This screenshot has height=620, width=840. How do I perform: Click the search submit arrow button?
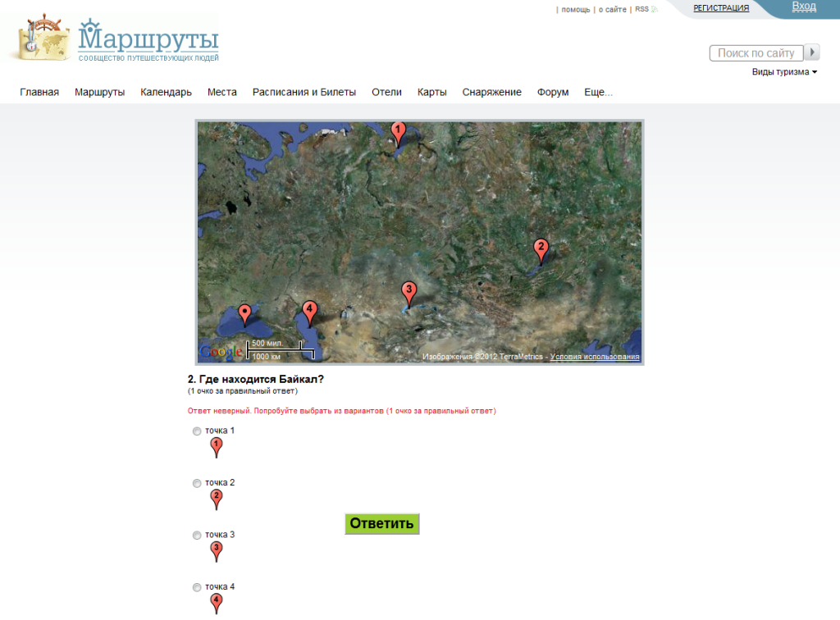[812, 52]
